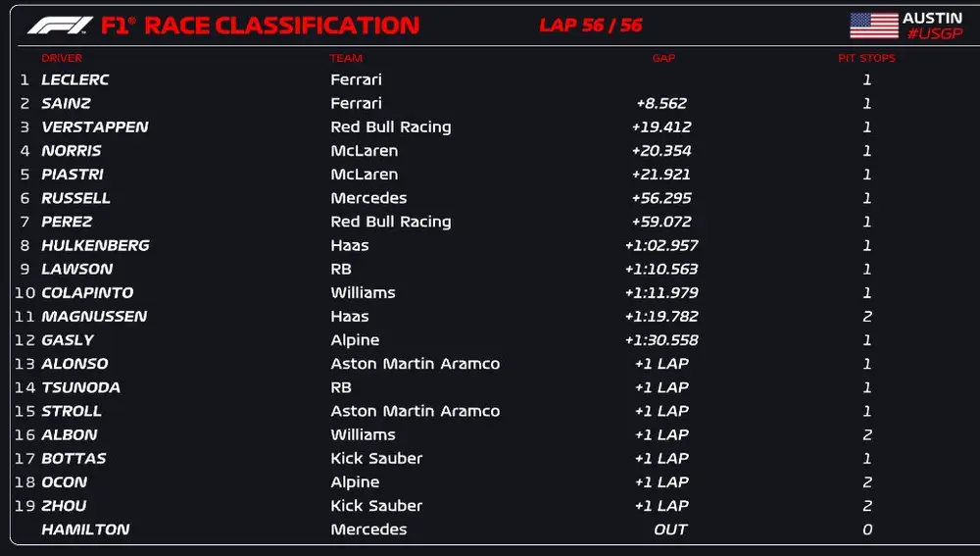
Task: Click the AUSTIN location label
Action: pos(932,18)
